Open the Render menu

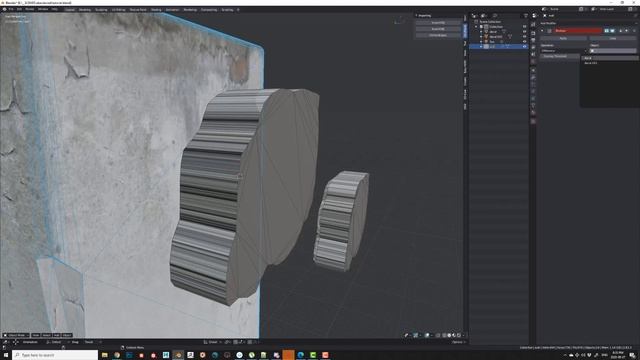tap(30, 9)
